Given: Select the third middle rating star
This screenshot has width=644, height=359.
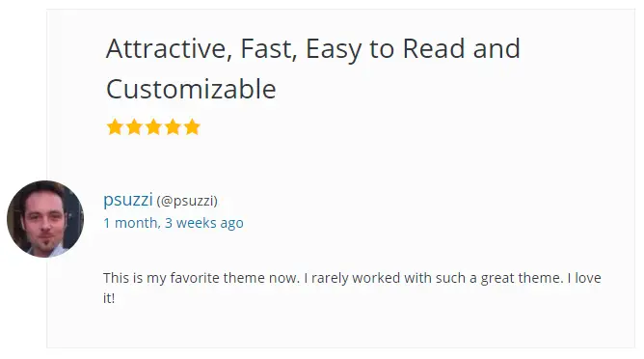Looking at the screenshot, I should [153, 127].
